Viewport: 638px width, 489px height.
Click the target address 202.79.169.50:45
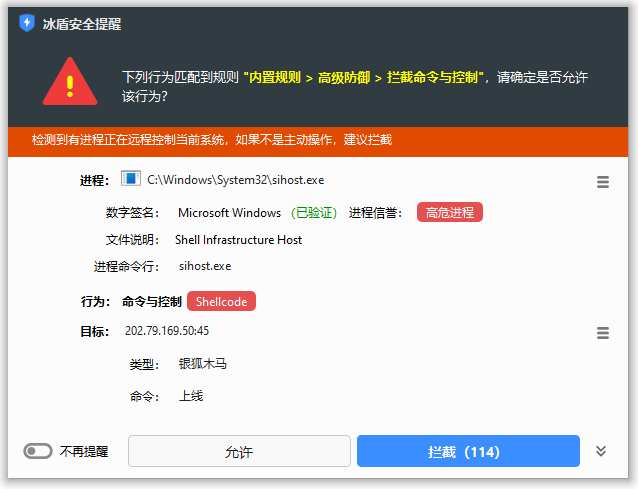tap(166, 331)
